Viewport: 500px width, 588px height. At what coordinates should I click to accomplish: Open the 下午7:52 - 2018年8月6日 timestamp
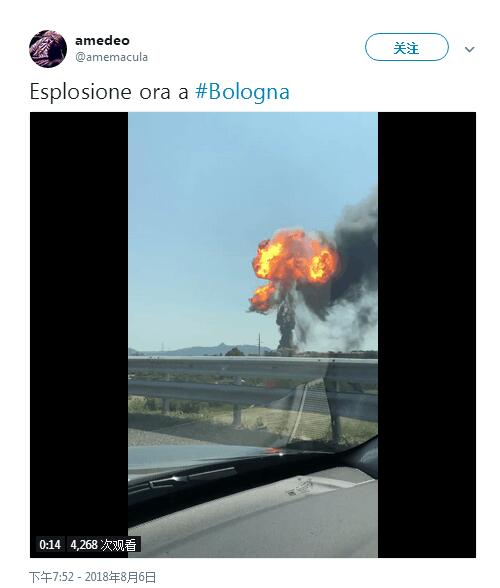click(92, 577)
